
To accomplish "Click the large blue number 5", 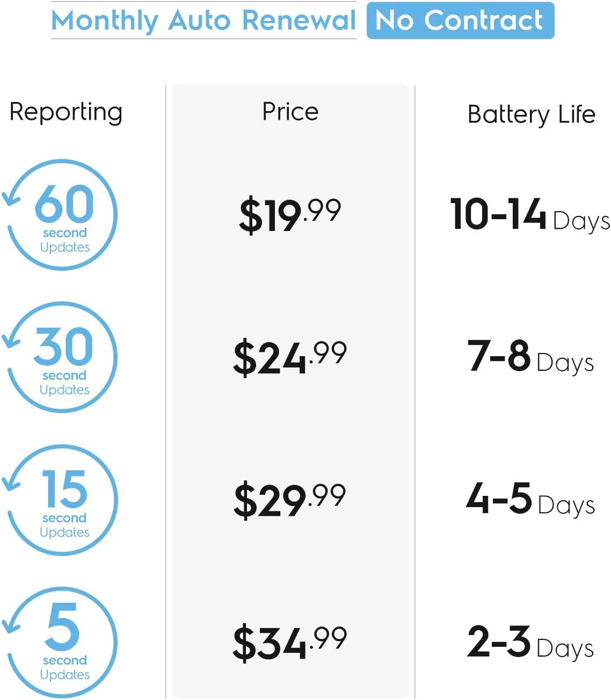I will click(x=63, y=626).
